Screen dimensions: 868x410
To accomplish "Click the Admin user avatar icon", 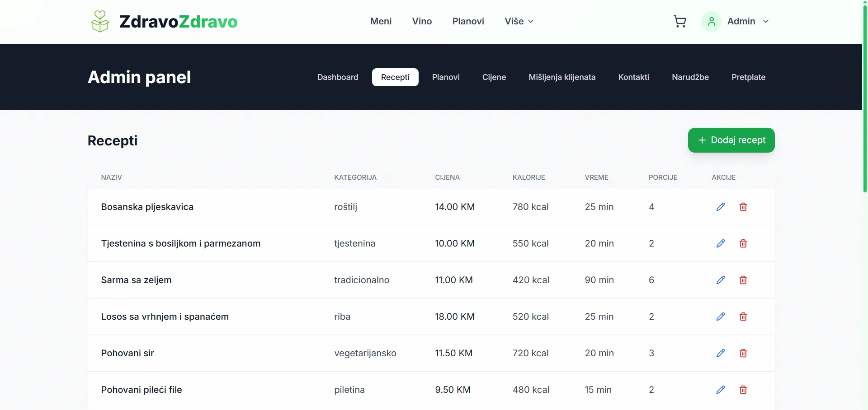I will click(x=711, y=21).
